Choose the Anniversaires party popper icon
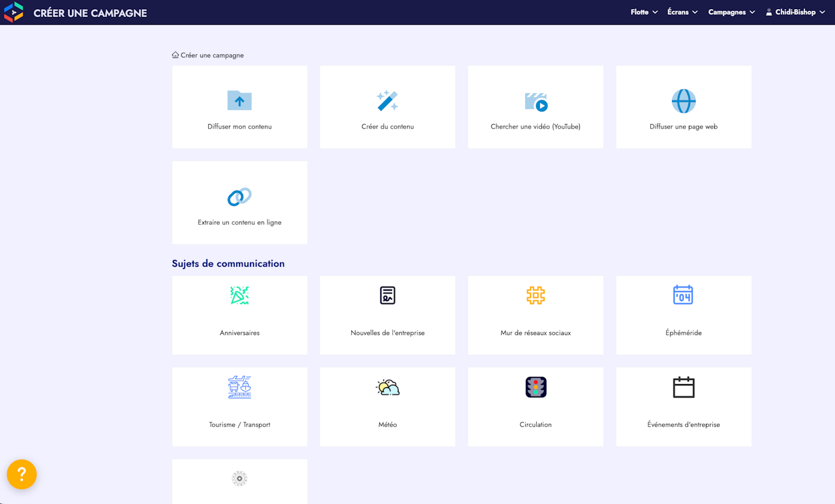This screenshot has width=835, height=504. pos(239,295)
